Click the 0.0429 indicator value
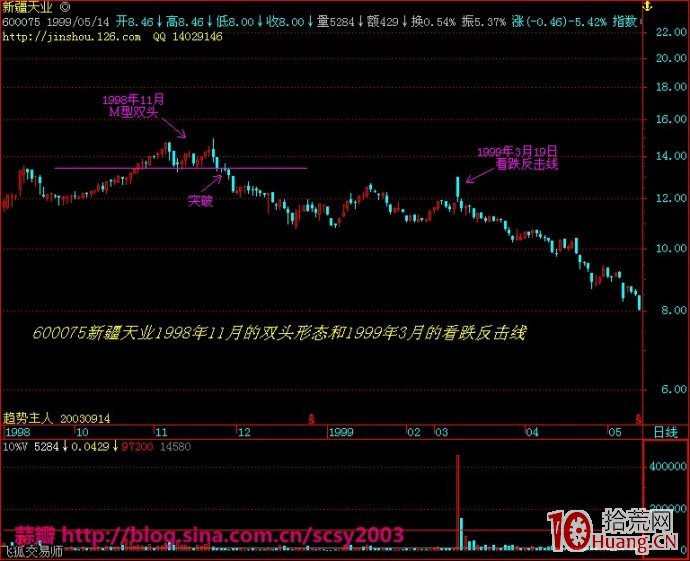Viewport: 690px width, 561px height. point(90,447)
